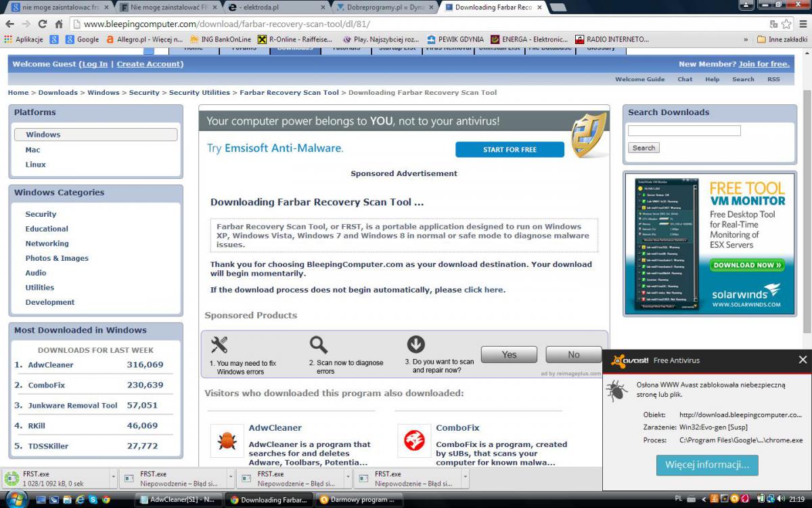Screen dimensions: 812x508
Task: Open the ING BankOnLine bookmark
Action: point(221,39)
